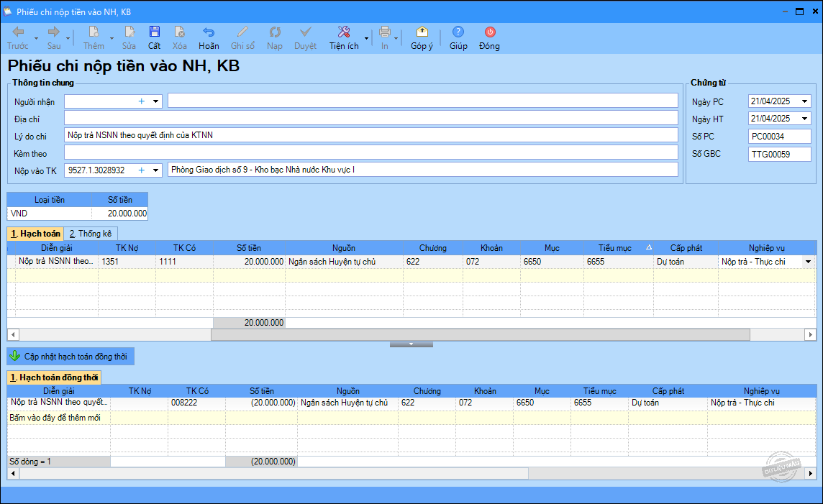This screenshot has width=823, height=504.
Task: Open the Ngày PC date picker
Action: 804,101
